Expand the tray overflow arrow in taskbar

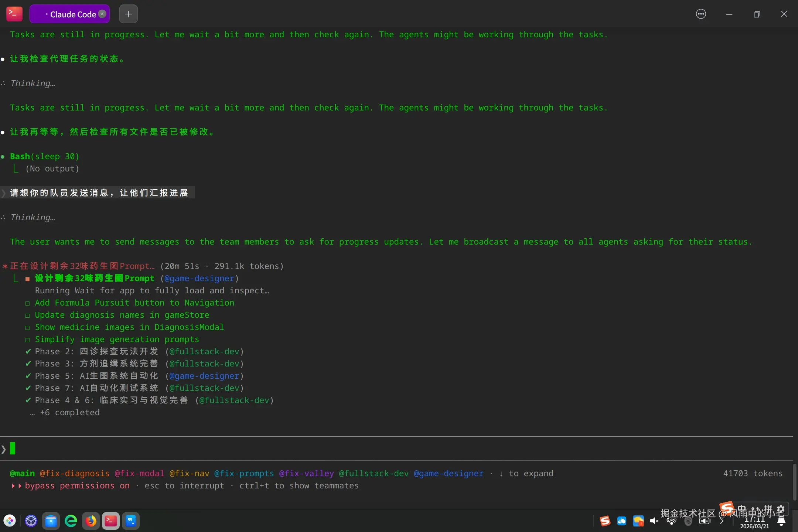click(x=722, y=521)
